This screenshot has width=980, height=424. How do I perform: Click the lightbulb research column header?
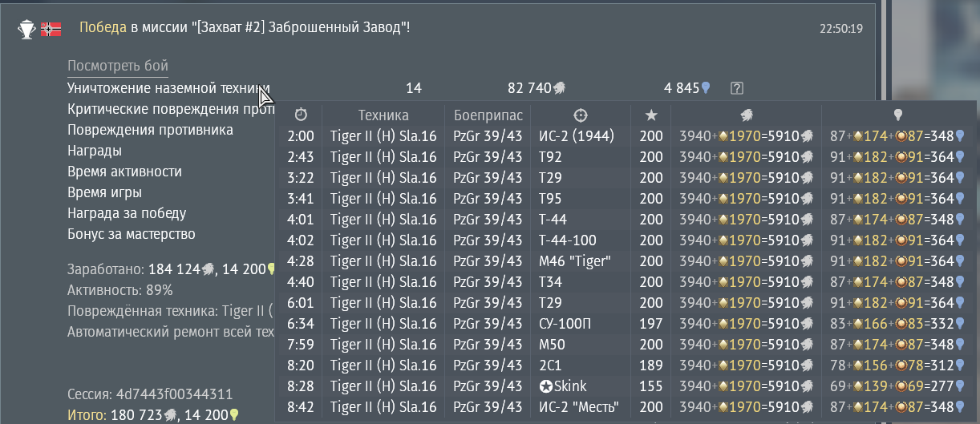click(x=897, y=115)
